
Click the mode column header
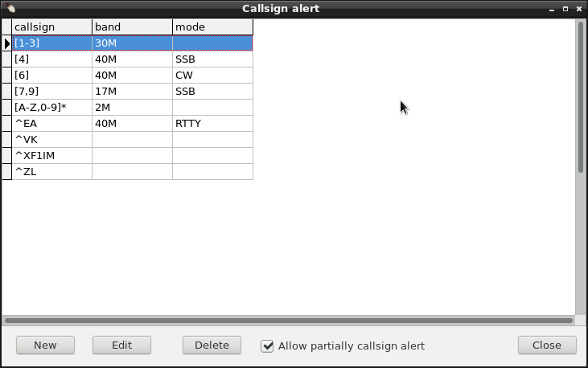click(x=213, y=27)
